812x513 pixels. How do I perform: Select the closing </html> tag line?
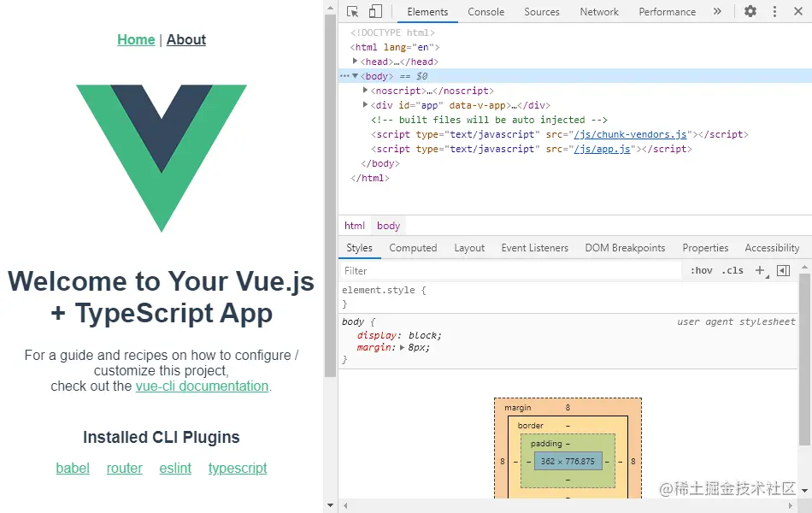tap(370, 178)
